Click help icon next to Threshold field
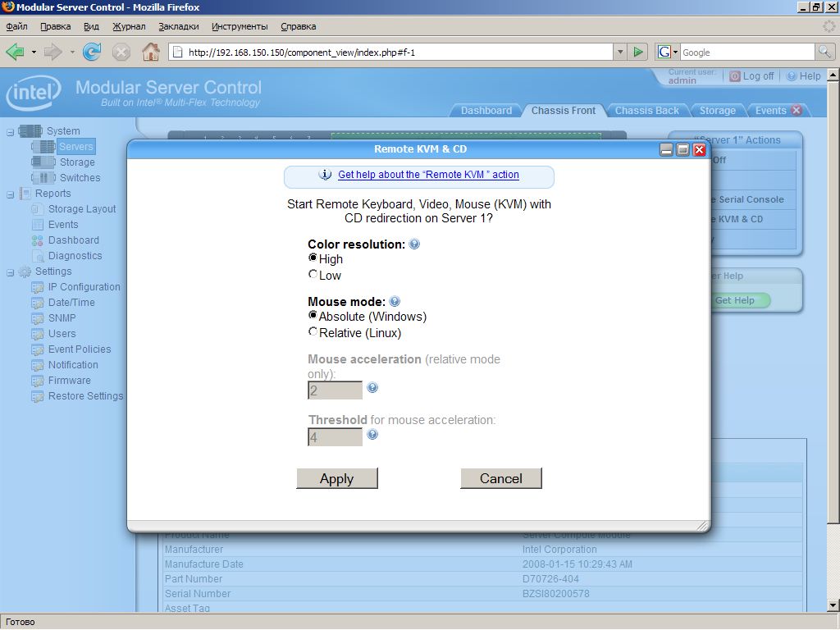Image resolution: width=840 pixels, height=630 pixels. pos(372,435)
